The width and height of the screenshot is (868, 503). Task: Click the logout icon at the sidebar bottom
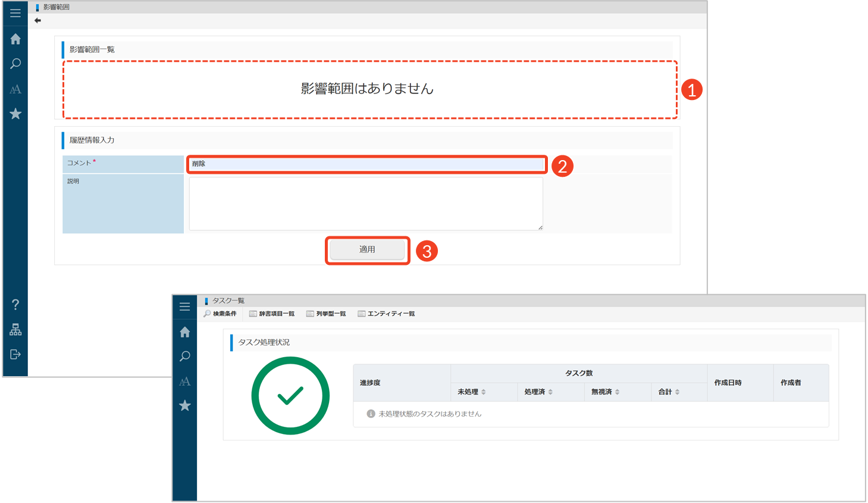(15, 355)
